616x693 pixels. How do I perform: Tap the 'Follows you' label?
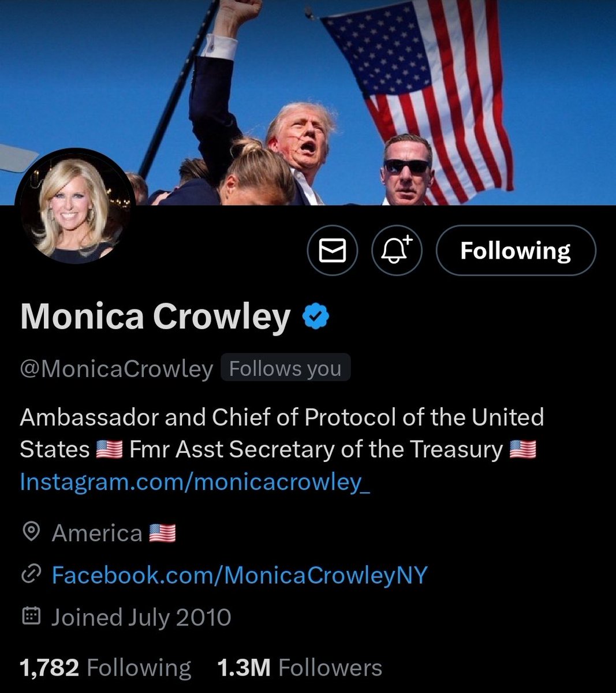[x=285, y=368]
